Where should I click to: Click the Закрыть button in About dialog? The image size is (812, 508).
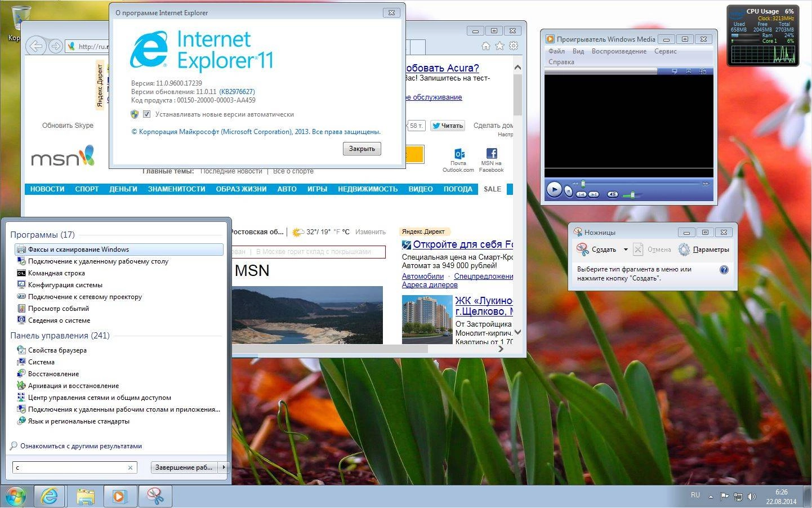(362, 149)
